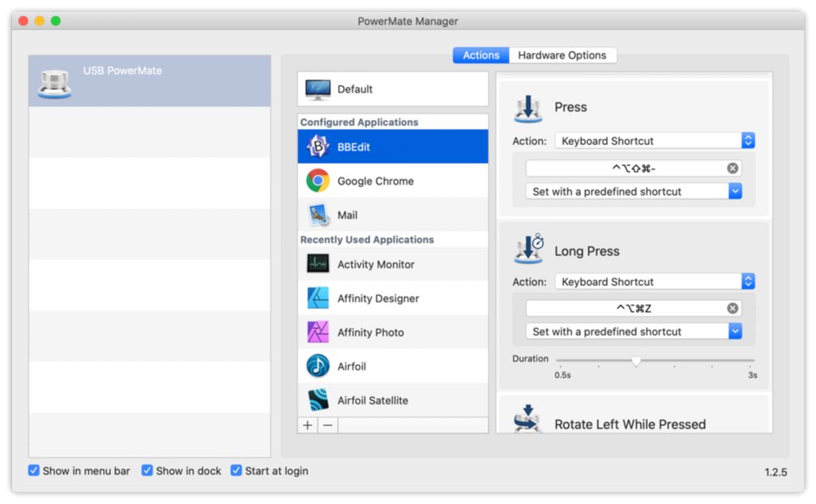The width and height of the screenshot is (816, 504).
Task: Click the Recently Used Applications header
Action: 367,240
